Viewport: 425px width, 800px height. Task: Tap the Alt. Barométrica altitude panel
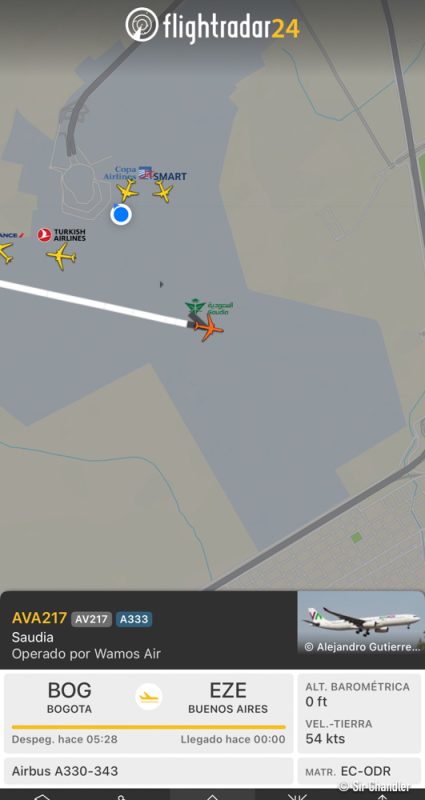(x=359, y=694)
